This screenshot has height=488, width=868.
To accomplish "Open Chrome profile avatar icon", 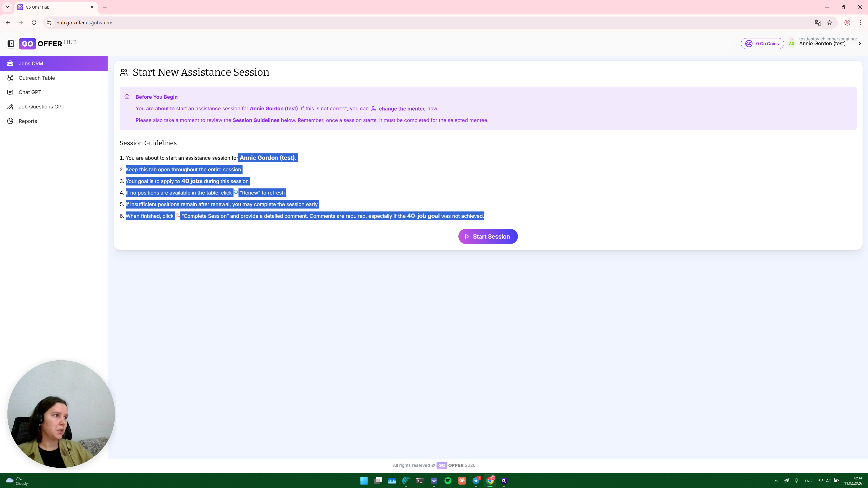I will coord(847,23).
